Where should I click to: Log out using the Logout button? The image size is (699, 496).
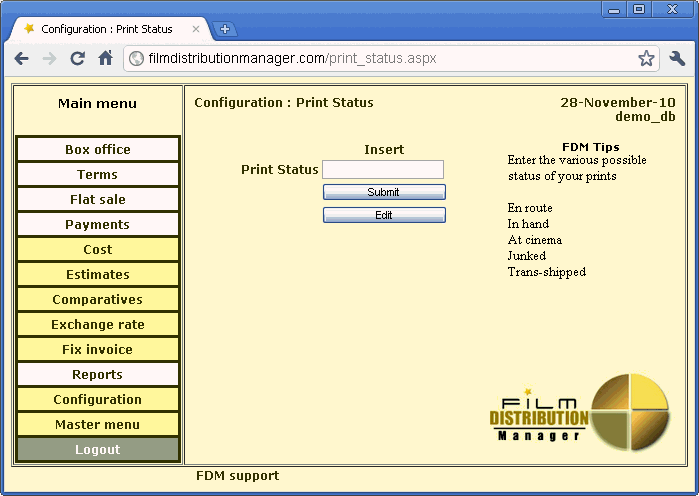[98, 450]
